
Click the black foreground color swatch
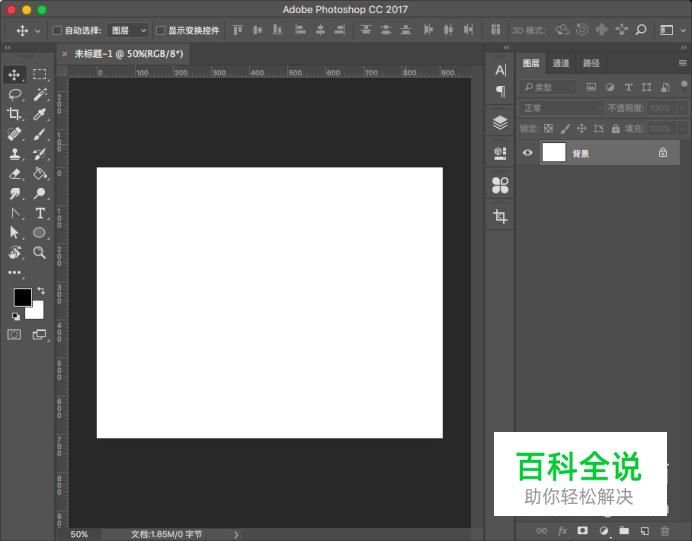coord(22,297)
